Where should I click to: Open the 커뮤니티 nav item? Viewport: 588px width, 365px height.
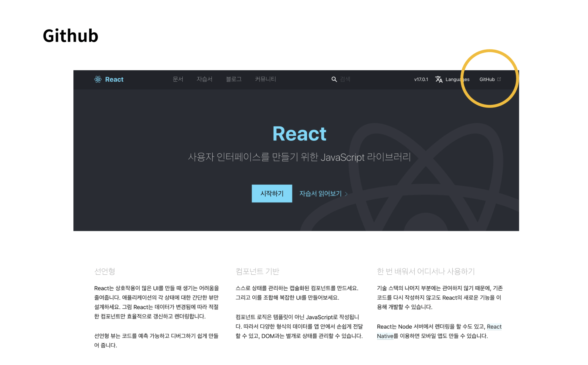(x=265, y=79)
